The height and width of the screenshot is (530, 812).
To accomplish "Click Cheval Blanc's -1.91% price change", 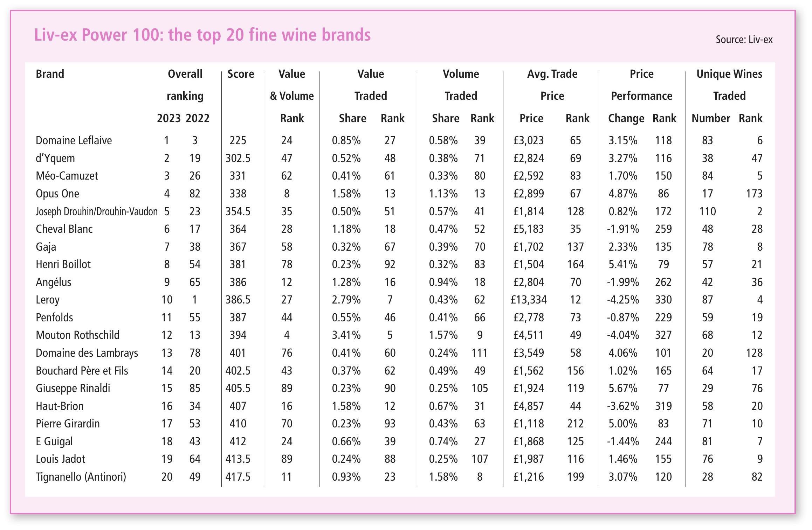I will click(x=623, y=229).
